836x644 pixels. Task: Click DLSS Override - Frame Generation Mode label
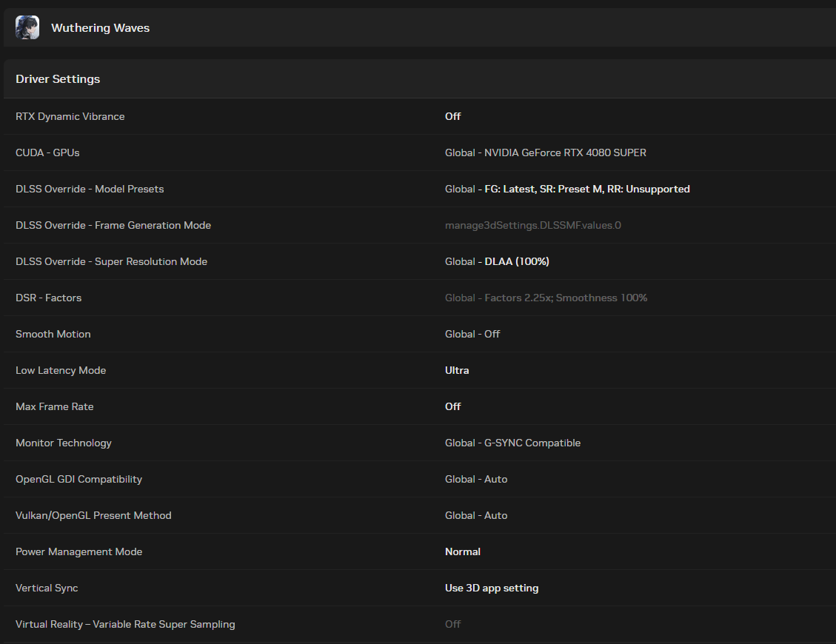pyautogui.click(x=113, y=225)
